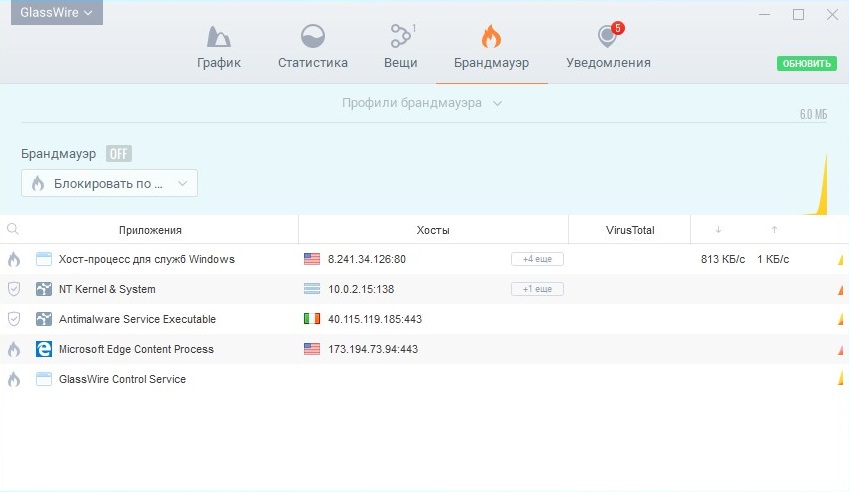The height and width of the screenshot is (492, 849).
Task: Click the upload arrow column header
Action: (773, 230)
